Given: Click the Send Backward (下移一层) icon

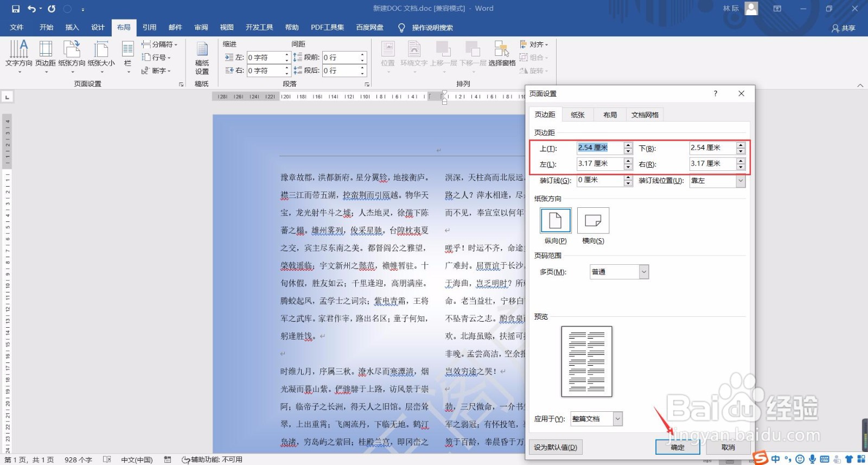Looking at the screenshot, I should [473, 54].
